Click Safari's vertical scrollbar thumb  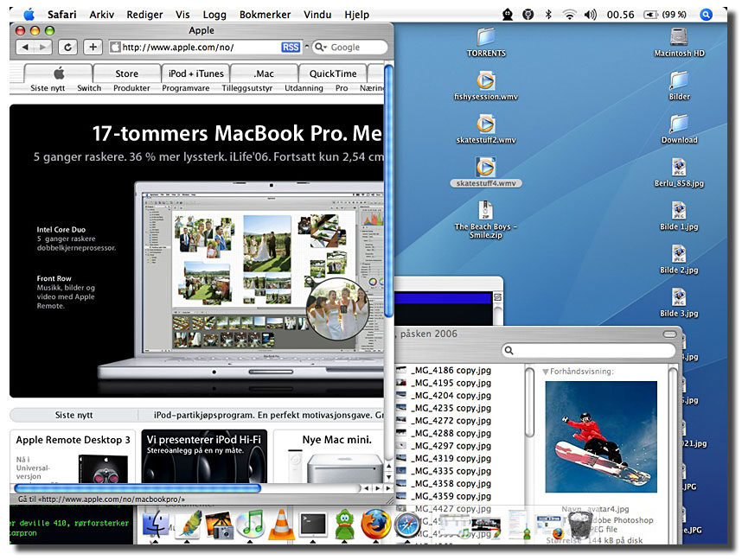pos(388,191)
